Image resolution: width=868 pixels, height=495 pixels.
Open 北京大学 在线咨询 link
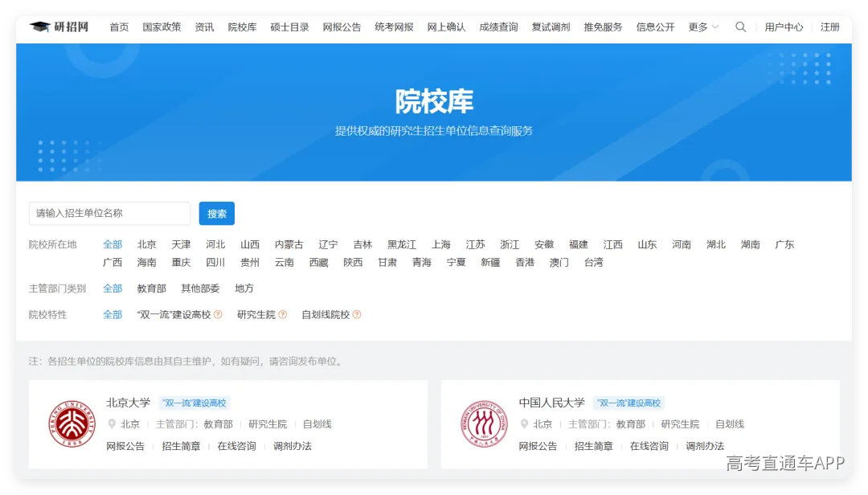tap(237, 446)
